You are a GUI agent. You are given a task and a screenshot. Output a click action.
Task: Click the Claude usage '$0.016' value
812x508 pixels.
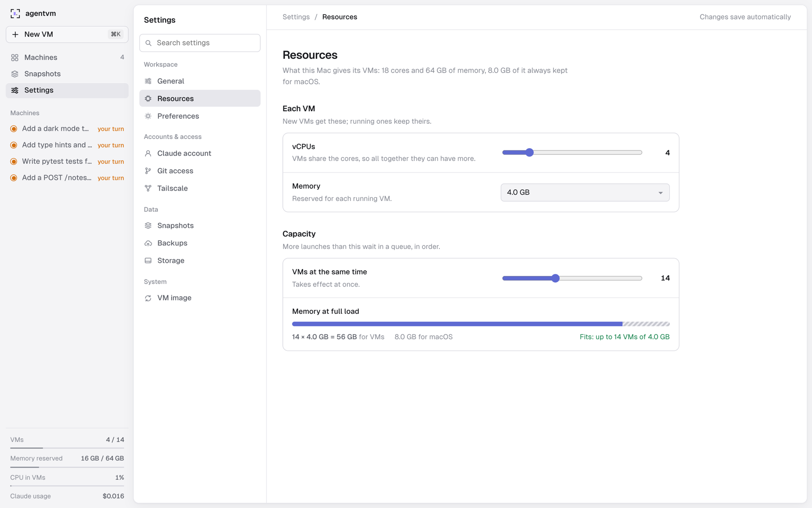click(113, 496)
